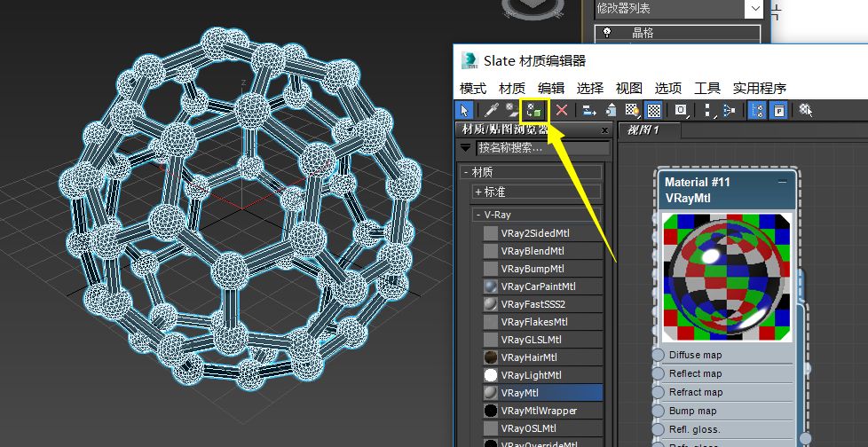This screenshot has height=447, width=868.
Task: Select VRayMtl text entry
Action: coord(520,393)
